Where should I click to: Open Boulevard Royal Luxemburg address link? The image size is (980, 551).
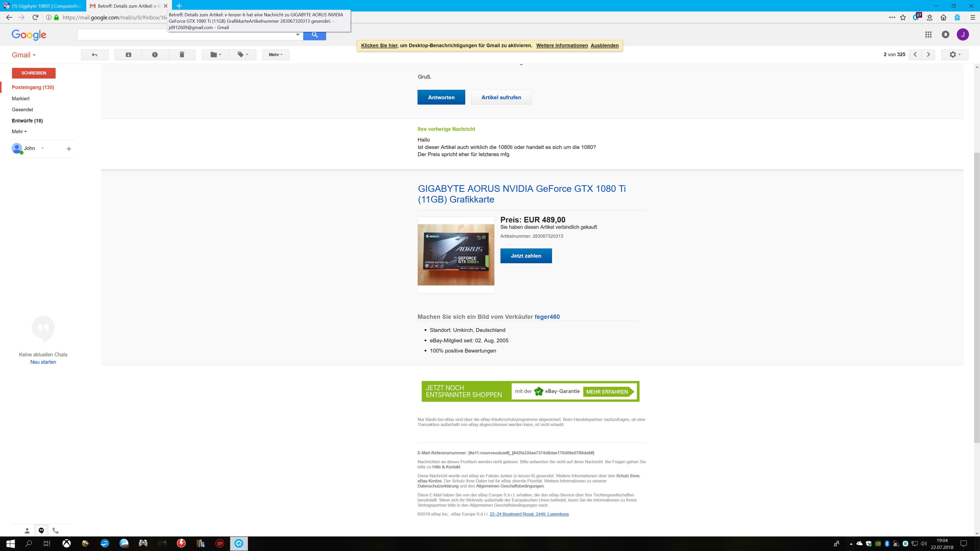[x=529, y=514]
